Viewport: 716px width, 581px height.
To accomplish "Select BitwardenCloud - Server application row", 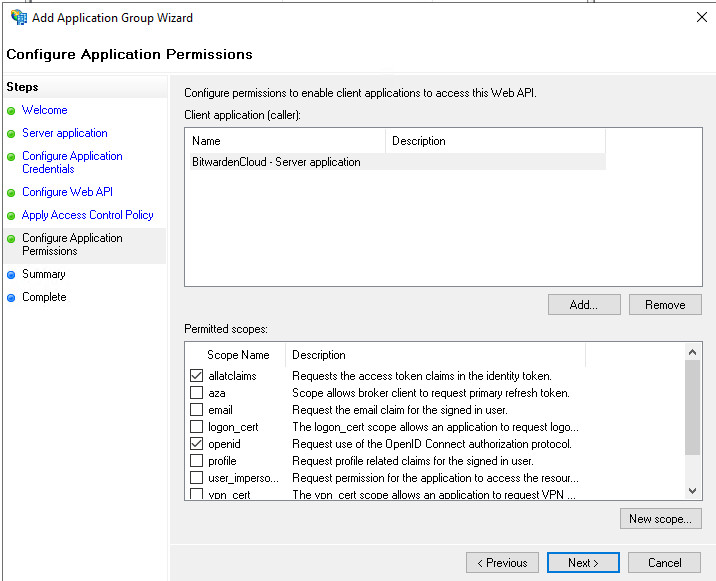I will click(276, 162).
